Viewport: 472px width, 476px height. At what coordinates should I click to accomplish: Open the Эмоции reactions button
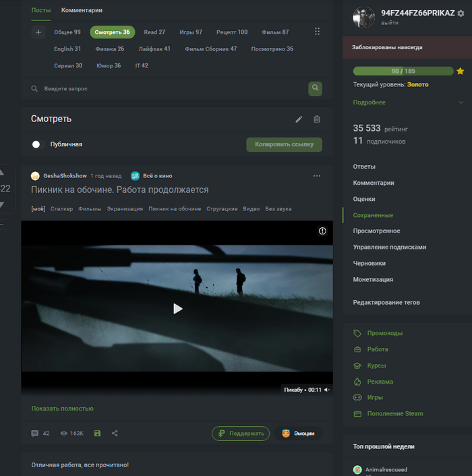pos(298,434)
